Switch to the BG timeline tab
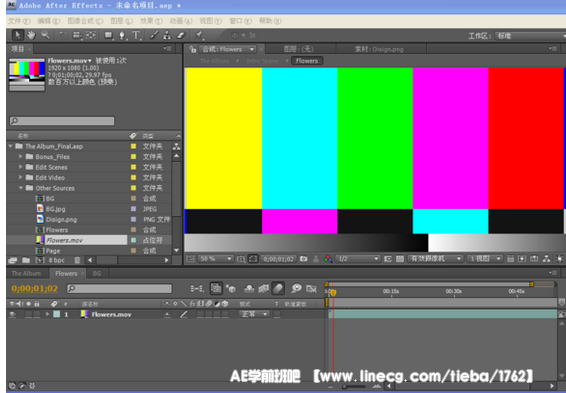Screen dimensions: 566x393 (x=97, y=274)
